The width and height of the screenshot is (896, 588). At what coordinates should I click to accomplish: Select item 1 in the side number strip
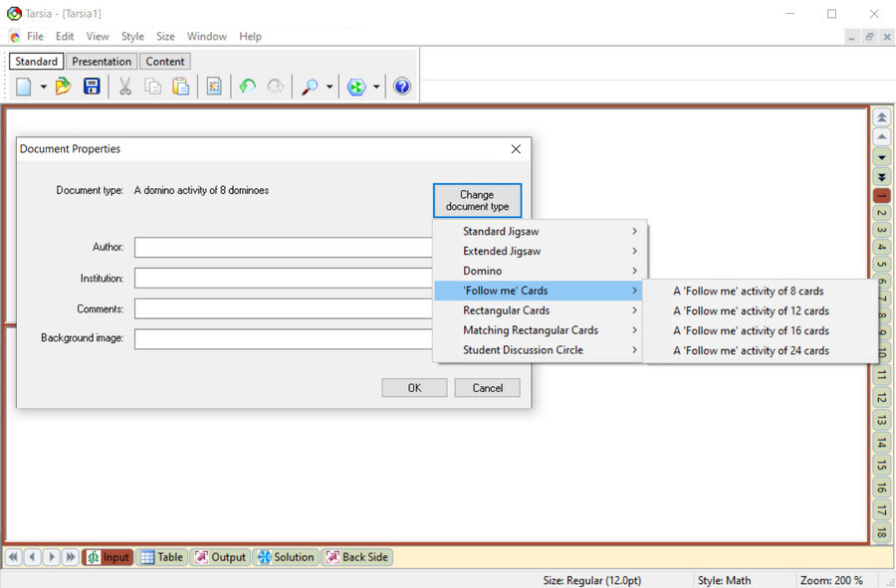pyautogui.click(x=882, y=196)
